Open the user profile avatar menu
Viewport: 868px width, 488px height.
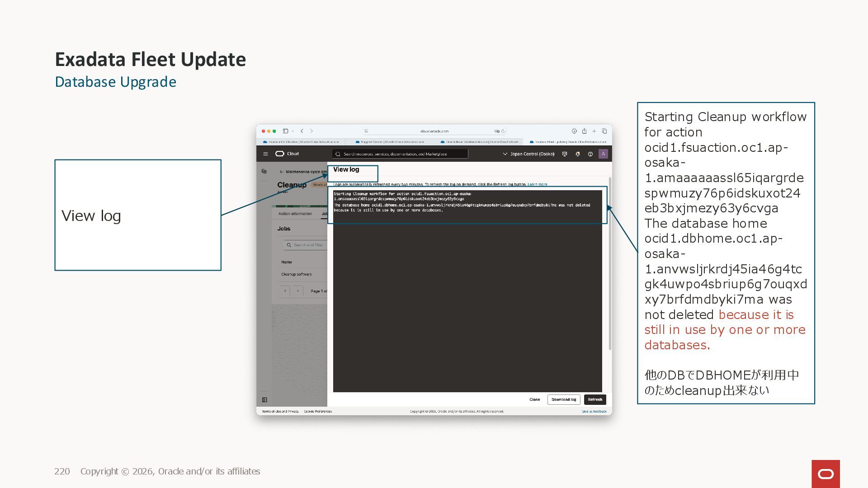(603, 154)
